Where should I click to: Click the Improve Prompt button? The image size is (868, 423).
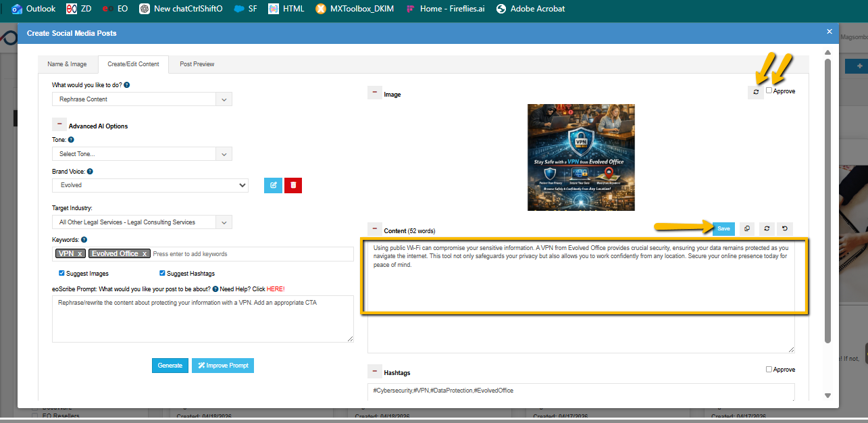pos(223,365)
